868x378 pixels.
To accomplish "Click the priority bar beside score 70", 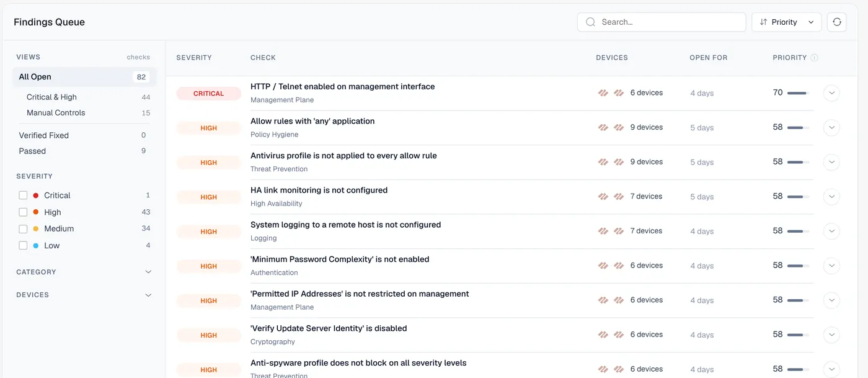I will click(798, 93).
